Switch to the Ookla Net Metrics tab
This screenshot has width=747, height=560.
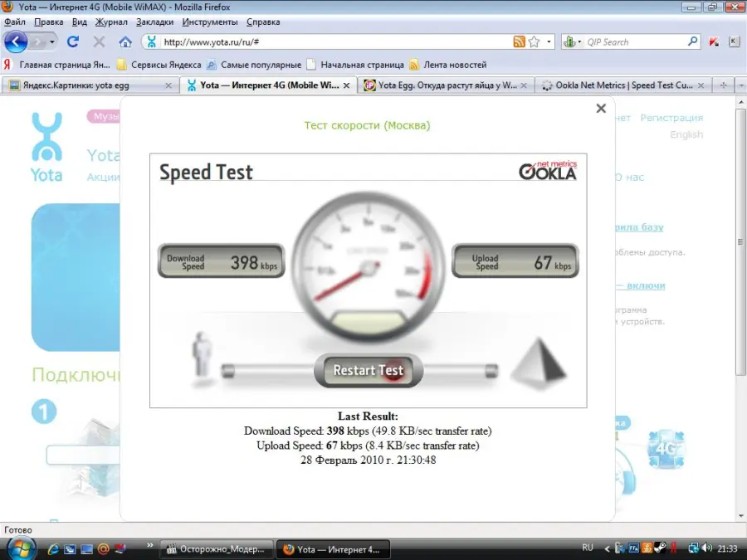[x=622, y=85]
